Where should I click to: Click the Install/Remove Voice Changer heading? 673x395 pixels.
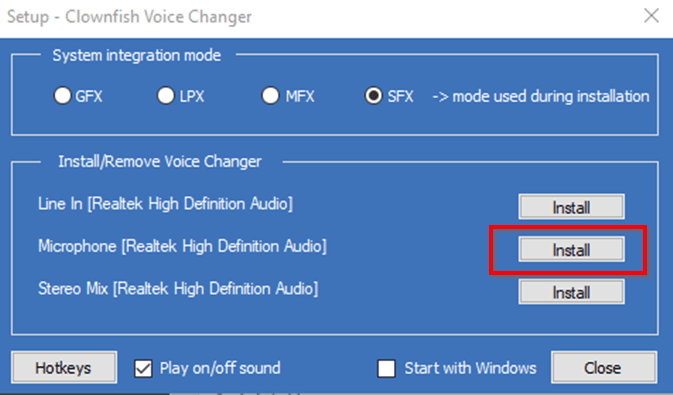tap(160, 161)
